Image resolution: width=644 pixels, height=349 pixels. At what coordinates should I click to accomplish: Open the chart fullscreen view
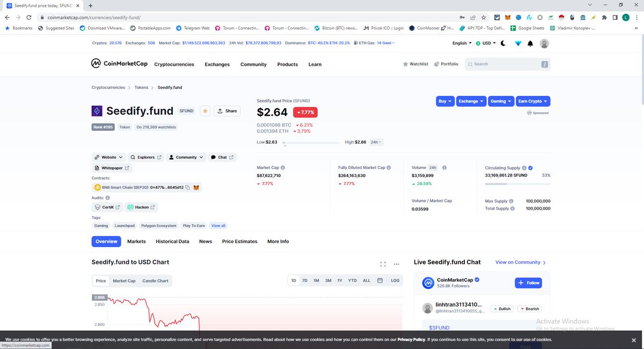click(383, 264)
